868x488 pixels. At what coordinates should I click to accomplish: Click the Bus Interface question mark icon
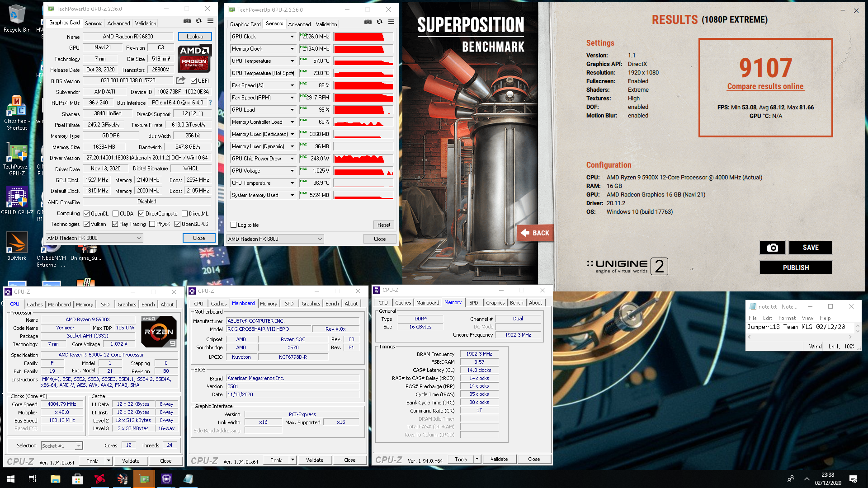coord(210,103)
